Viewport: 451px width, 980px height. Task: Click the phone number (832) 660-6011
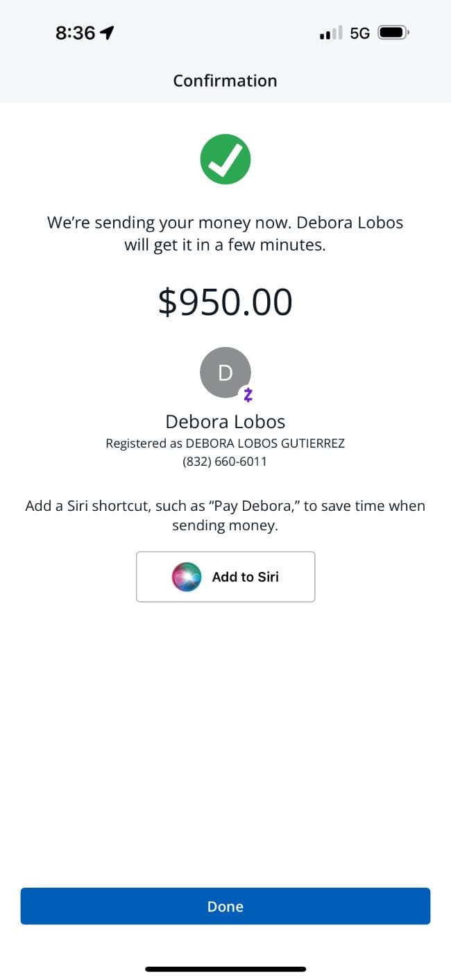(225, 462)
